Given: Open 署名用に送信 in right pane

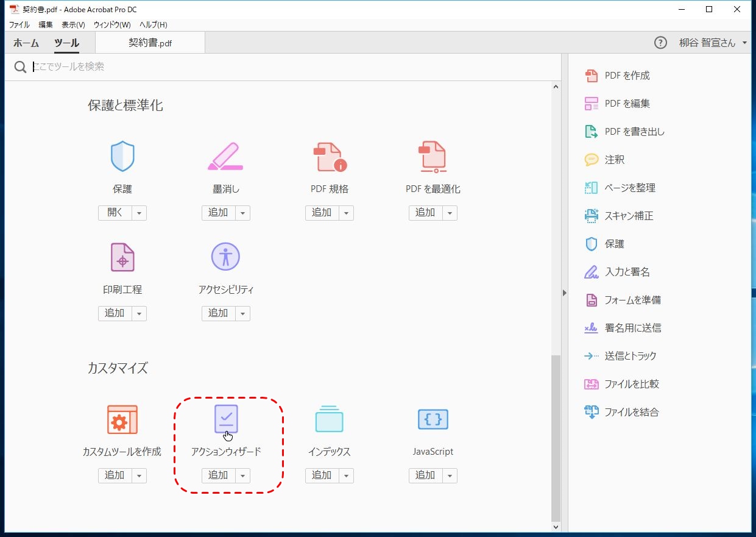Looking at the screenshot, I should point(623,328).
